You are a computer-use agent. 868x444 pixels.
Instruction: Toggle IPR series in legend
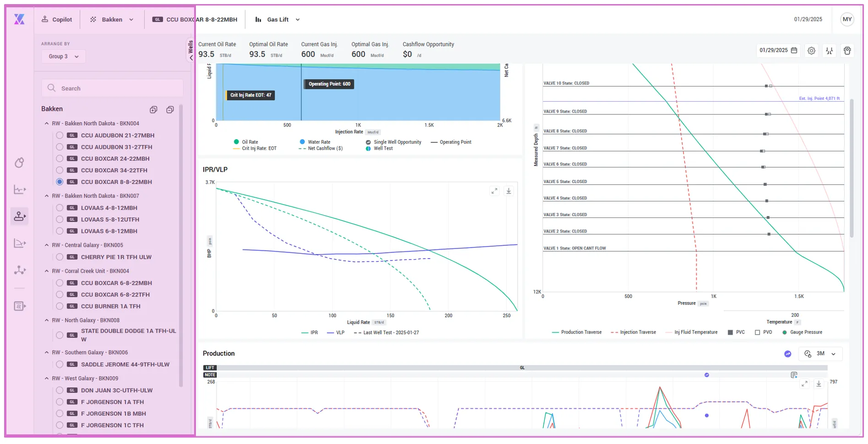click(309, 333)
